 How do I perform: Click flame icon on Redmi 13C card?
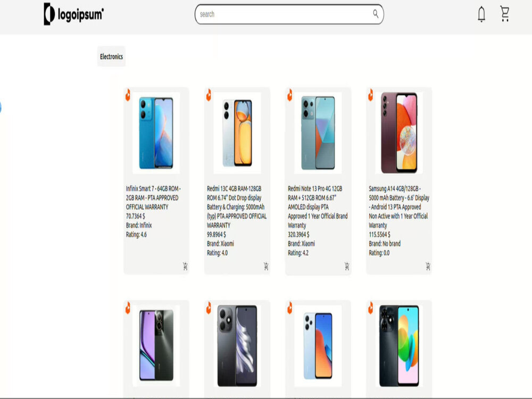(x=209, y=95)
